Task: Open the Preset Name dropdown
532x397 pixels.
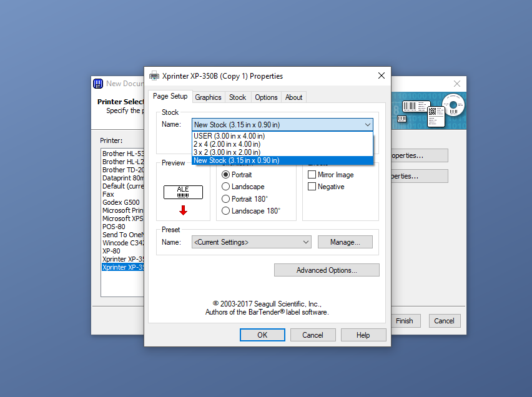Action: click(x=305, y=242)
